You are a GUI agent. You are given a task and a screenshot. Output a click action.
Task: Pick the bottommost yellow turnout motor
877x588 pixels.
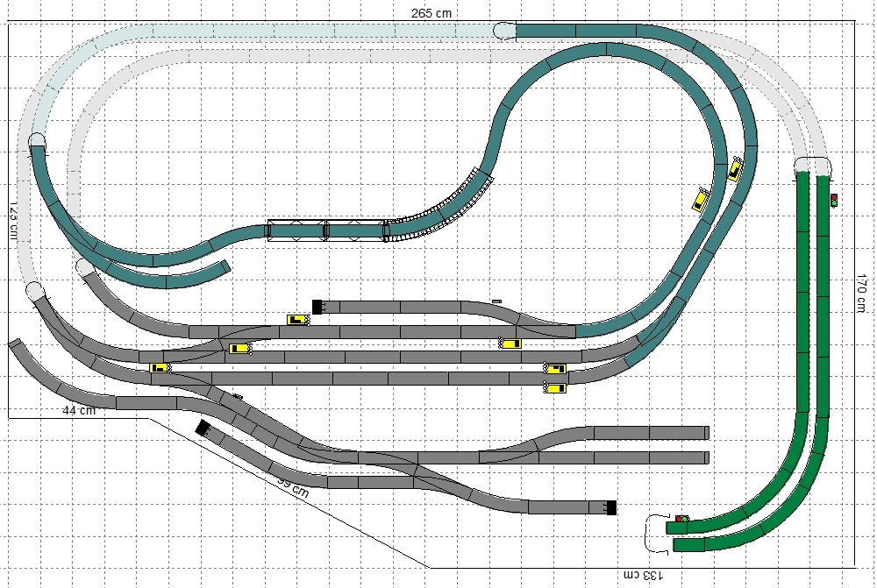(555, 387)
